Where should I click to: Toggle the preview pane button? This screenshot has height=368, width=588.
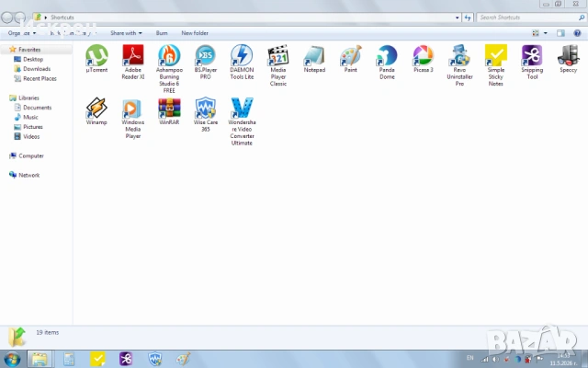[560, 33]
